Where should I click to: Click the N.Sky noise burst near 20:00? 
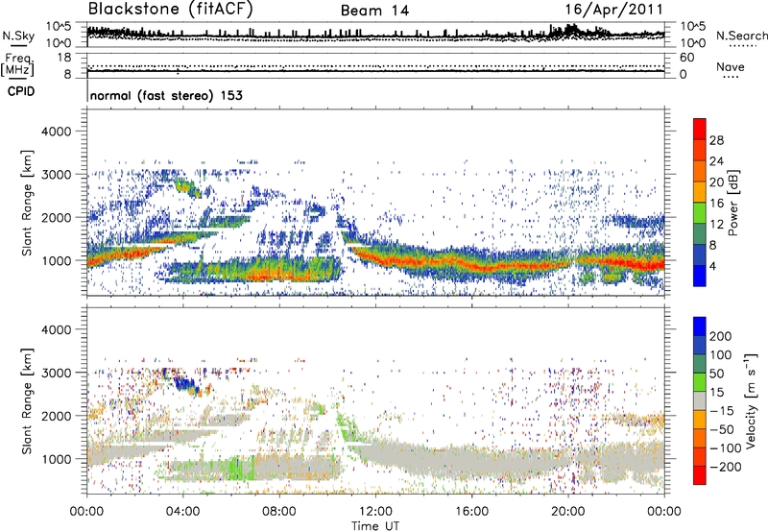tap(571, 31)
